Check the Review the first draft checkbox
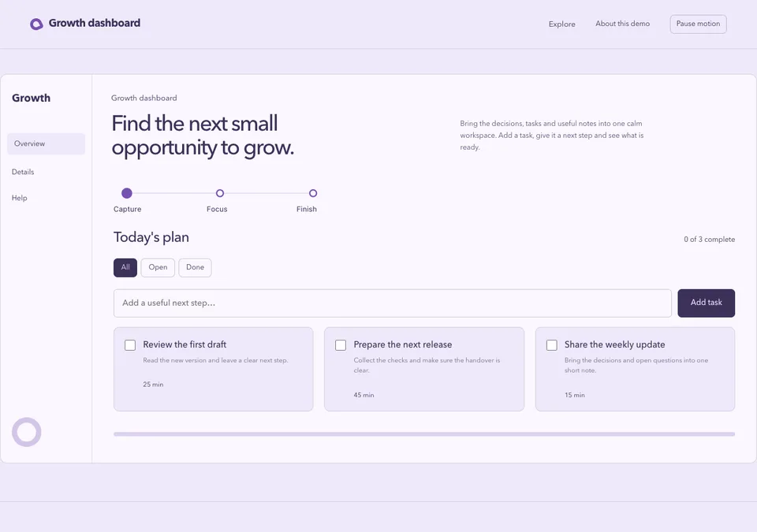Screen dimensions: 757x532 130,344
